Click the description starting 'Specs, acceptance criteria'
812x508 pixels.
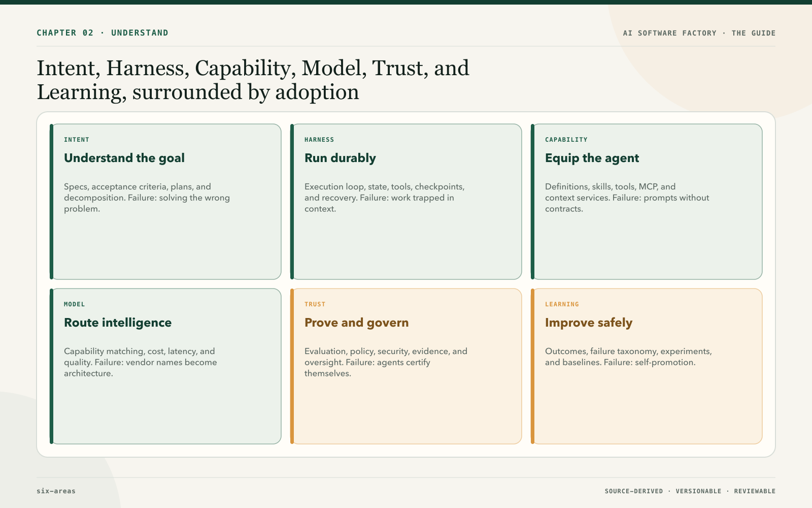click(147, 198)
